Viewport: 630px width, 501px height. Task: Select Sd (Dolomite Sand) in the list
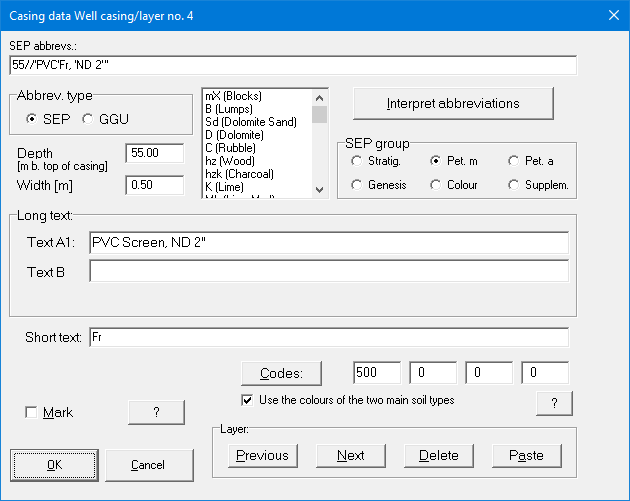tap(250, 122)
